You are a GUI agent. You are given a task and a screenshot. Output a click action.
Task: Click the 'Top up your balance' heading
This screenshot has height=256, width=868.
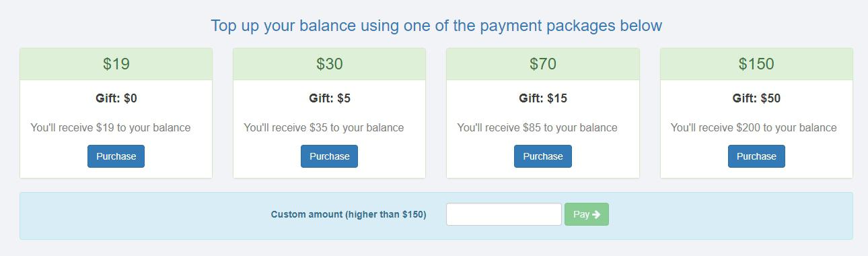tap(436, 26)
